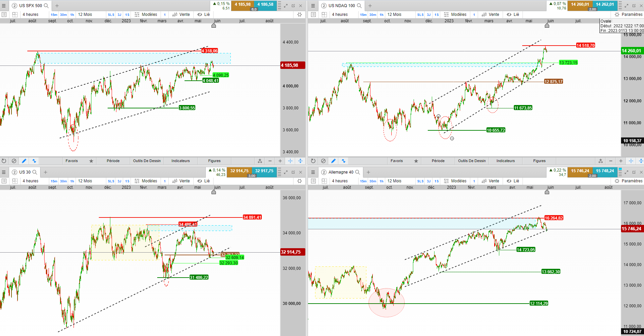Click the favorites star below the SPX chart
Viewport: 644px width, 336px height.
(x=91, y=161)
